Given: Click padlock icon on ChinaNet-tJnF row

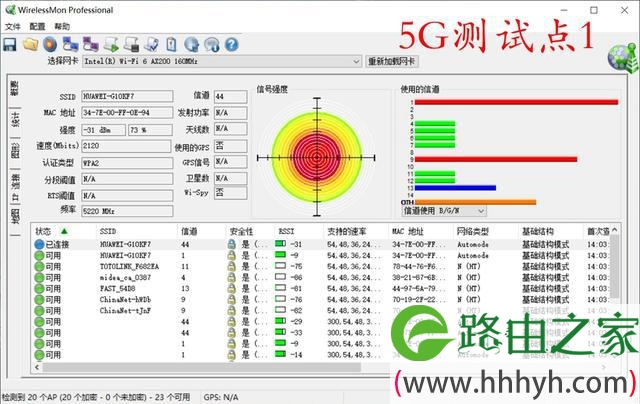Looking at the screenshot, I should click(231, 311).
